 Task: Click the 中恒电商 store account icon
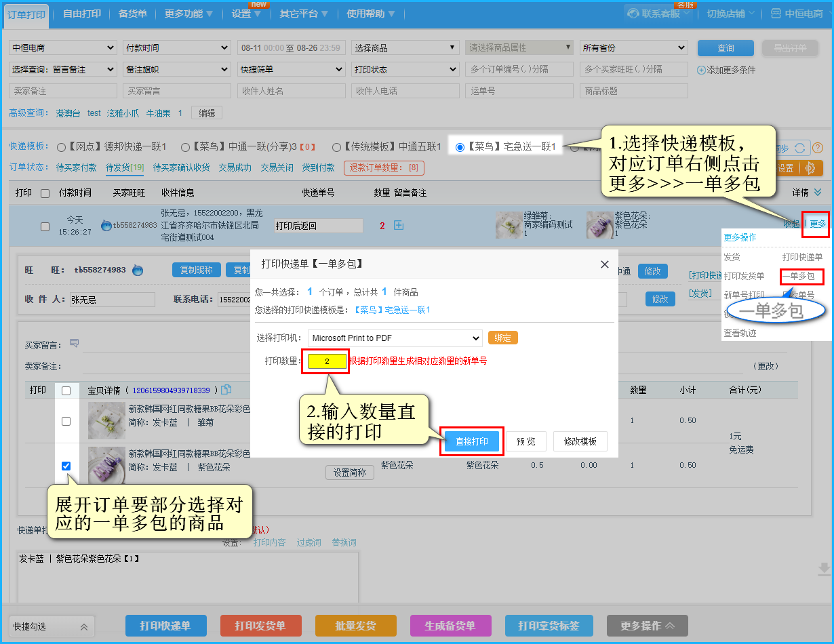coord(776,14)
